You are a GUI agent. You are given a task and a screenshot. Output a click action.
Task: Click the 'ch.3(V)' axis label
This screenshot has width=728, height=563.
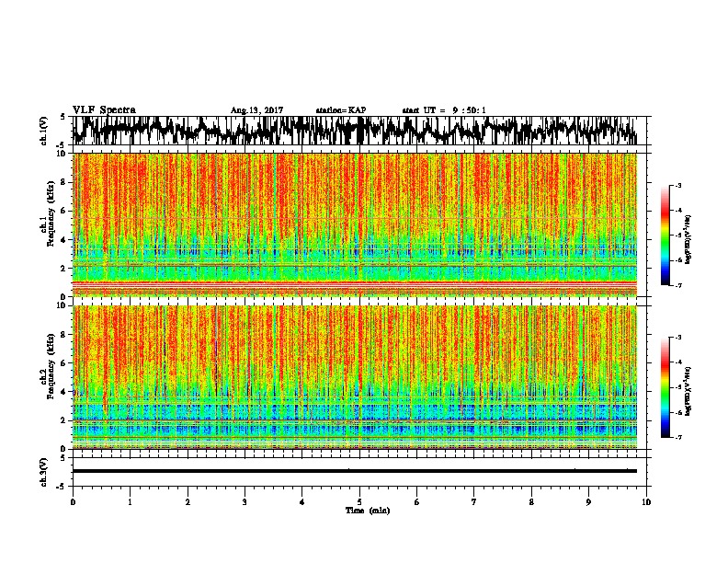coord(44,472)
